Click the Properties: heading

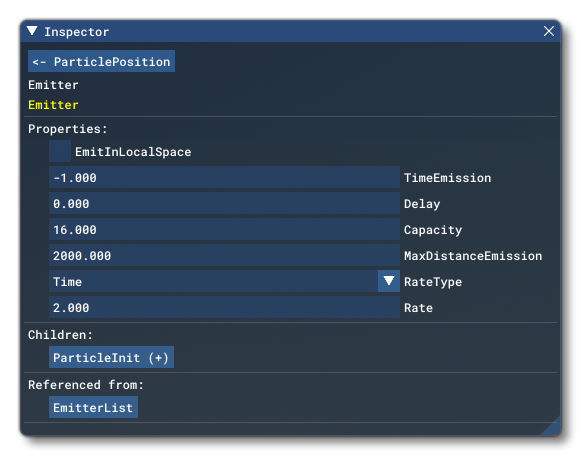(68, 129)
